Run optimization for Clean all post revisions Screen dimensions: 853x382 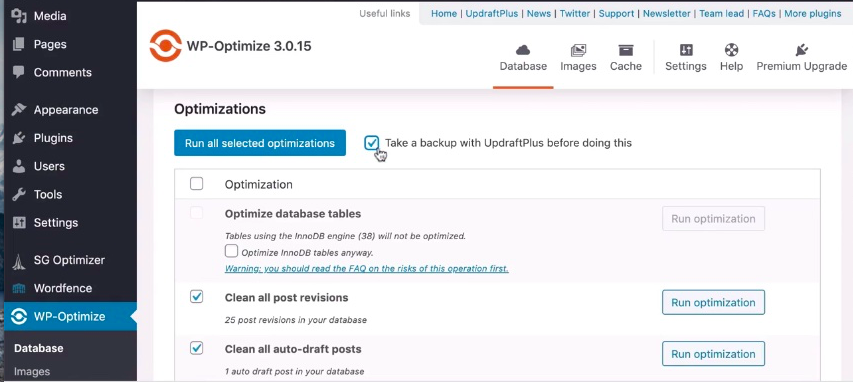(x=713, y=303)
